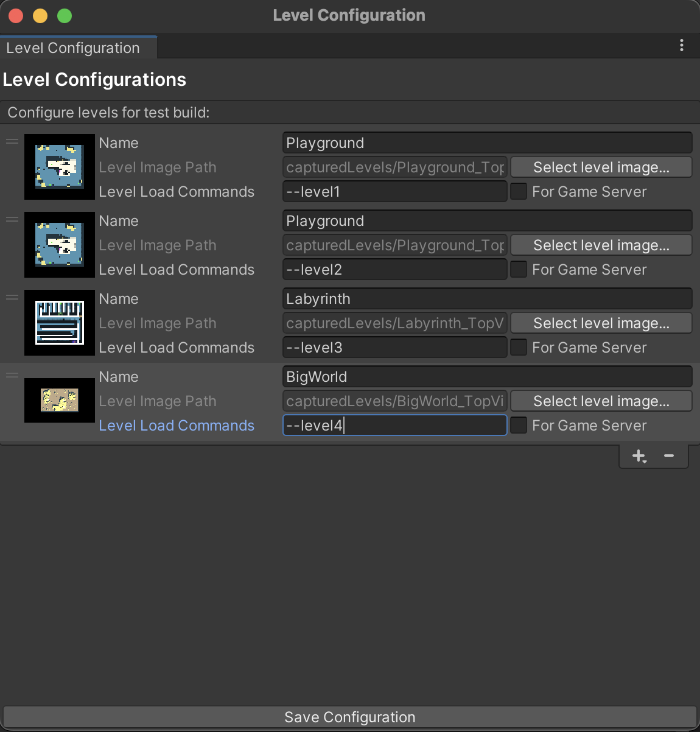Image resolution: width=700 pixels, height=732 pixels.
Task: Open the three-dot panel options menu
Action: [681, 46]
